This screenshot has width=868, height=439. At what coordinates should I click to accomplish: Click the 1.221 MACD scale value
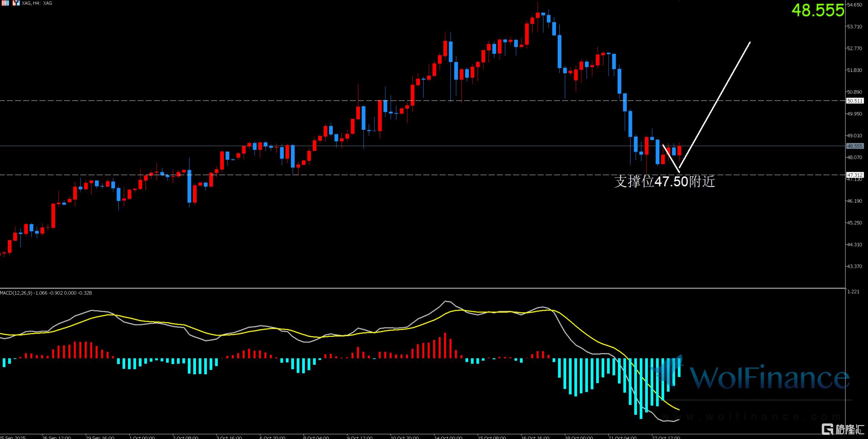click(x=853, y=291)
